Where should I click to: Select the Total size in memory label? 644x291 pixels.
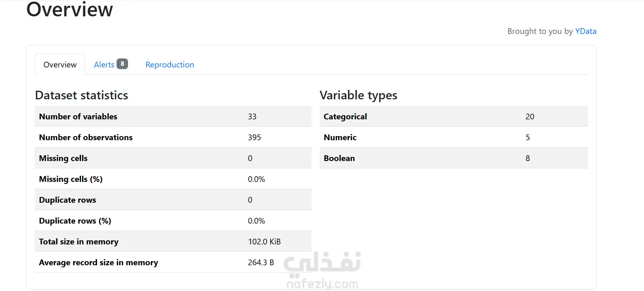(x=79, y=242)
